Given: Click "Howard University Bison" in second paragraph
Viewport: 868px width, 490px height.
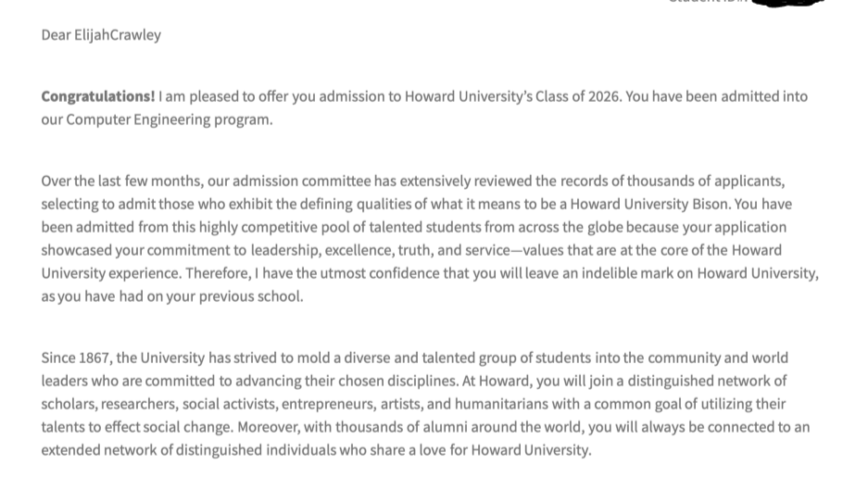Looking at the screenshot, I should pos(648,204).
